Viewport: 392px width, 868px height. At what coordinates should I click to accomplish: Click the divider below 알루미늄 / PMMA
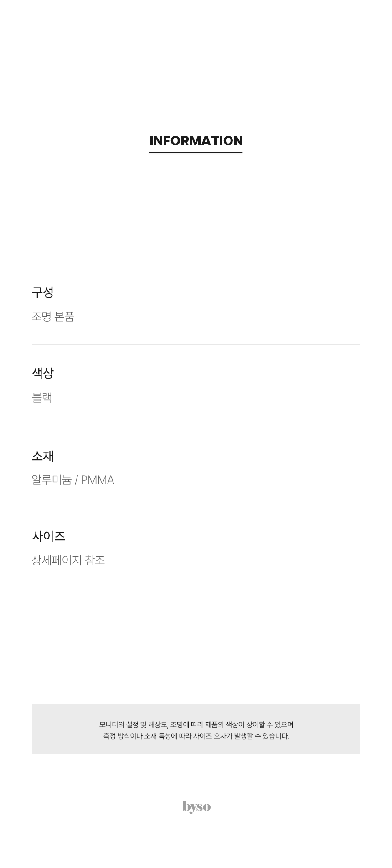pos(196,508)
